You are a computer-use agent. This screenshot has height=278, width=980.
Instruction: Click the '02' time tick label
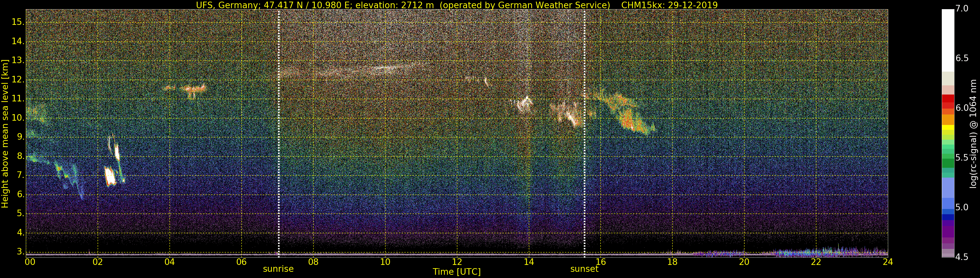pos(98,262)
